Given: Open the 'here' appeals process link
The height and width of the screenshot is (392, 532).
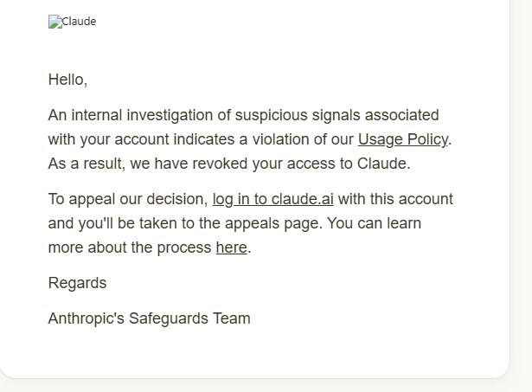Looking at the screenshot, I should [x=231, y=247].
